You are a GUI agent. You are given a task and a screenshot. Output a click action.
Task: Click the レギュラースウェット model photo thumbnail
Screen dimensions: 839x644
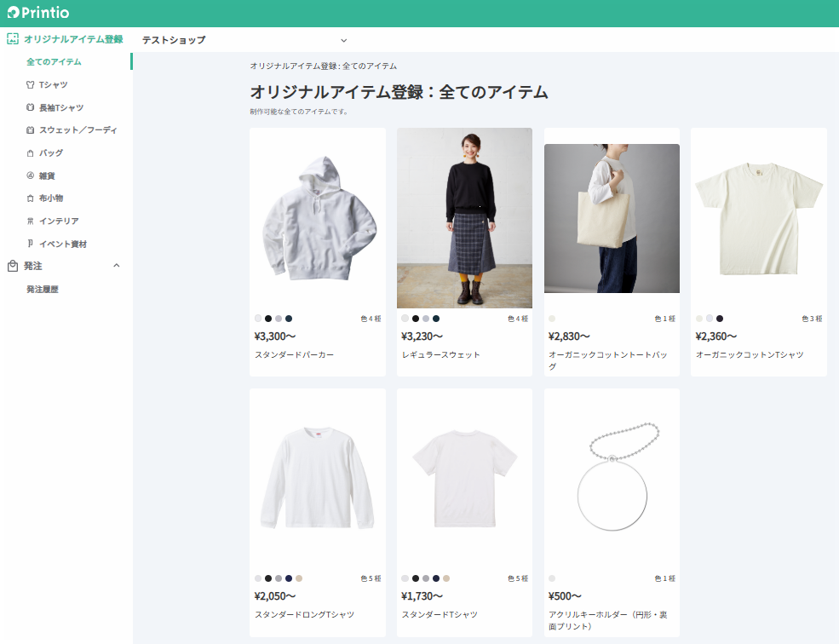coord(464,218)
